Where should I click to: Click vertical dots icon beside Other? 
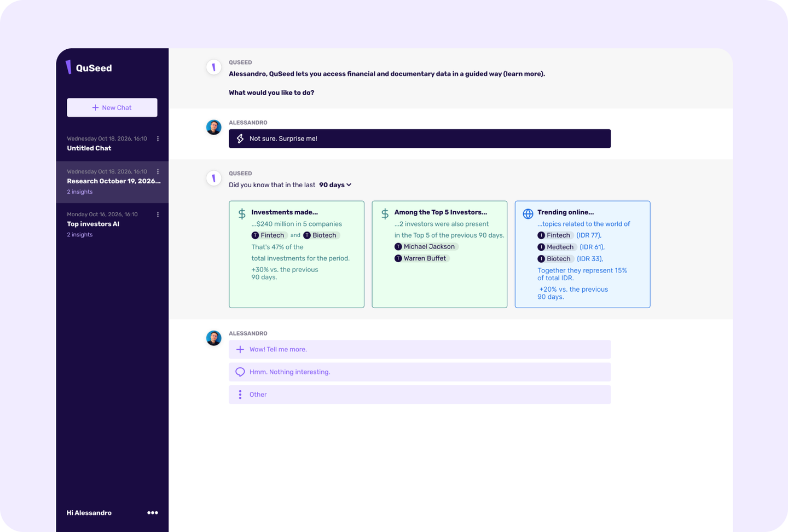240,395
